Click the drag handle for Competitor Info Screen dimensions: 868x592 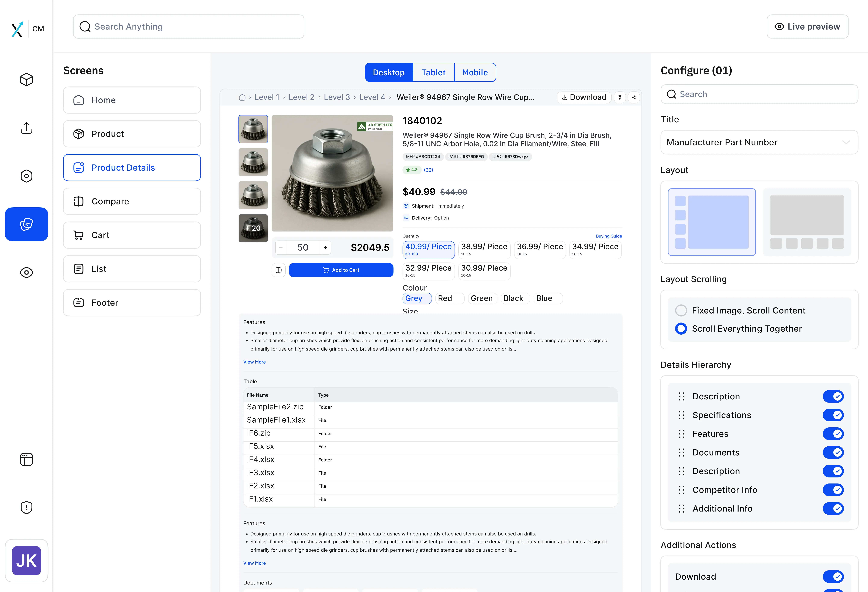click(682, 490)
